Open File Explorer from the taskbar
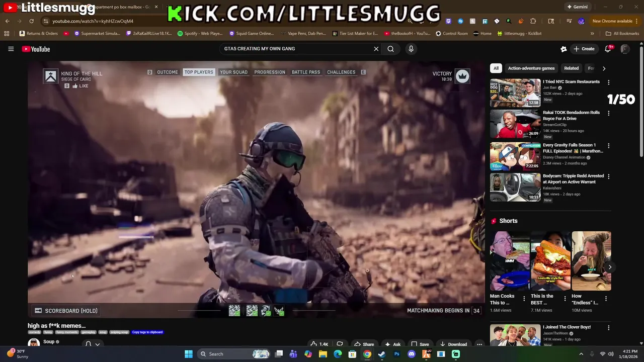Viewport: 644px width, 362px height. pyautogui.click(x=323, y=354)
